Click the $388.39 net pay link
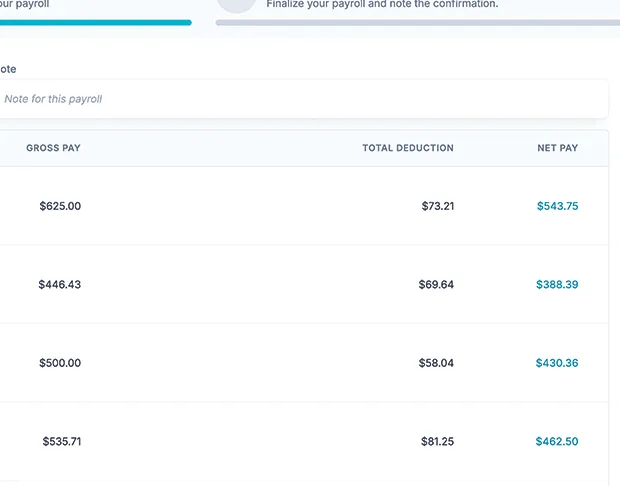620x486 pixels. tap(557, 284)
